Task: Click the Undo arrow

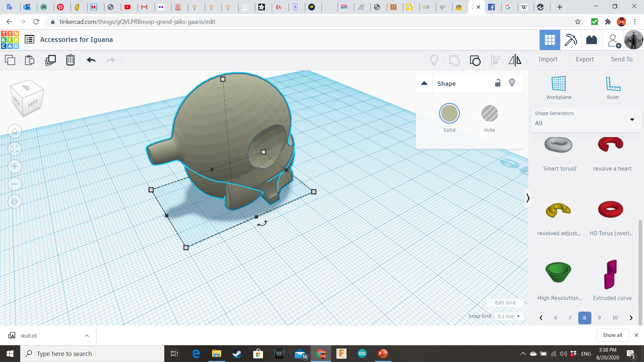Action: coord(91,60)
